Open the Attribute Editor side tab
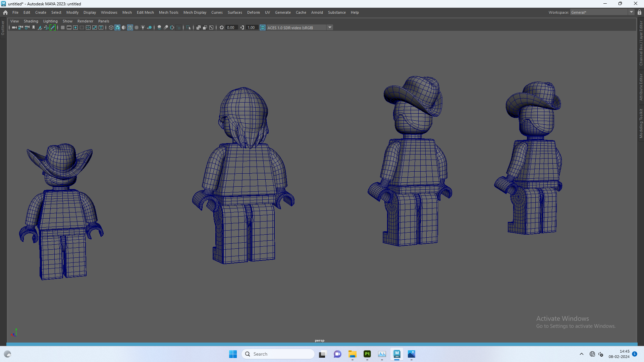Screen dimensions: 644x362 [x=641, y=87]
